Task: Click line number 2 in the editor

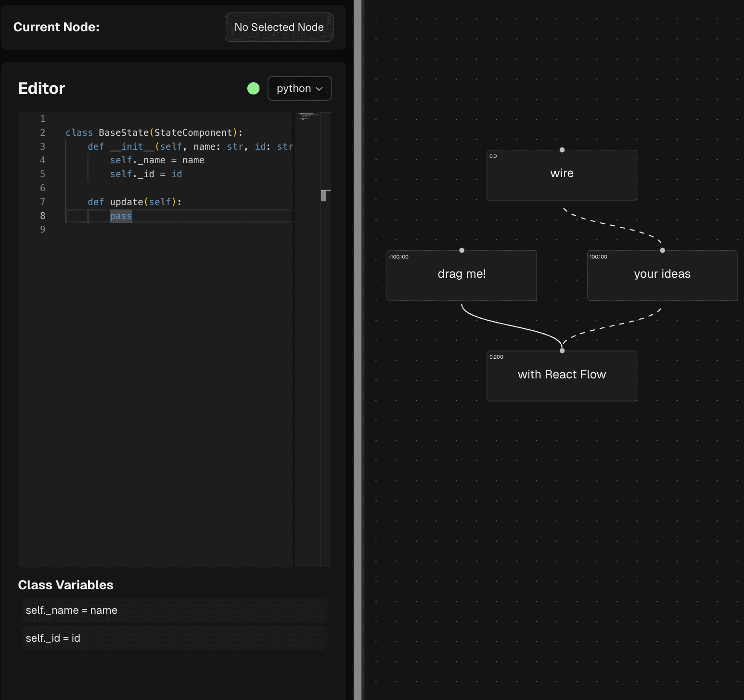Action: click(x=42, y=132)
